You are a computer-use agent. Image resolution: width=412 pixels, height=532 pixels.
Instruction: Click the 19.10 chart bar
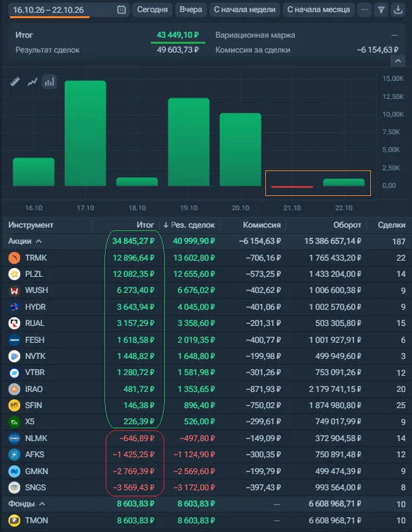point(188,142)
